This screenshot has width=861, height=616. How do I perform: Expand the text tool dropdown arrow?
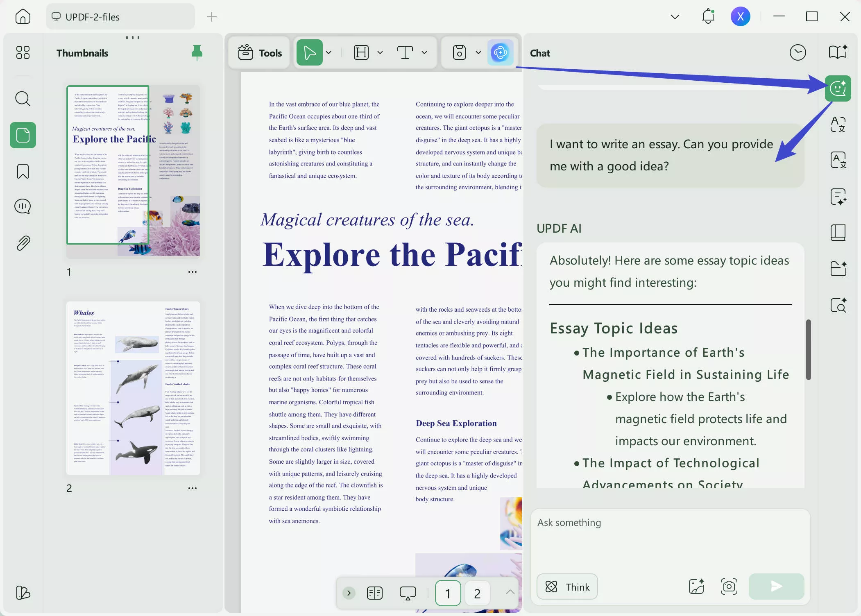point(424,53)
